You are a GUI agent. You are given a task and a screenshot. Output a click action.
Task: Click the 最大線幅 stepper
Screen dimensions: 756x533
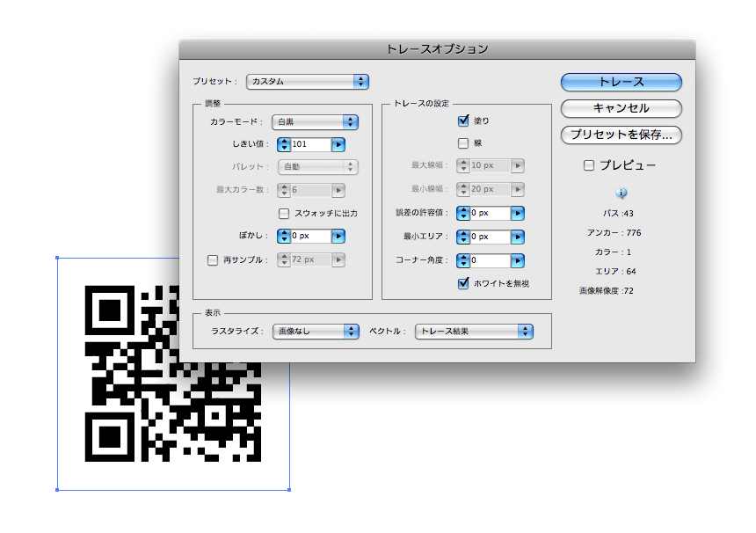pos(463,165)
